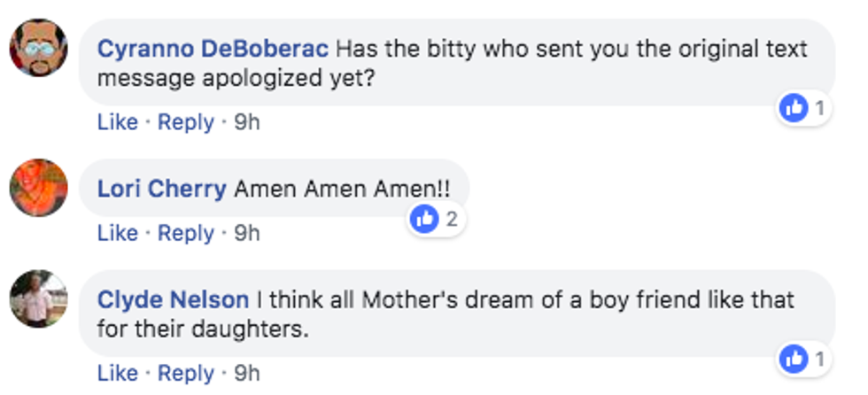
Task: Open Clyde Nelson's profile picture
Action: coord(38,299)
